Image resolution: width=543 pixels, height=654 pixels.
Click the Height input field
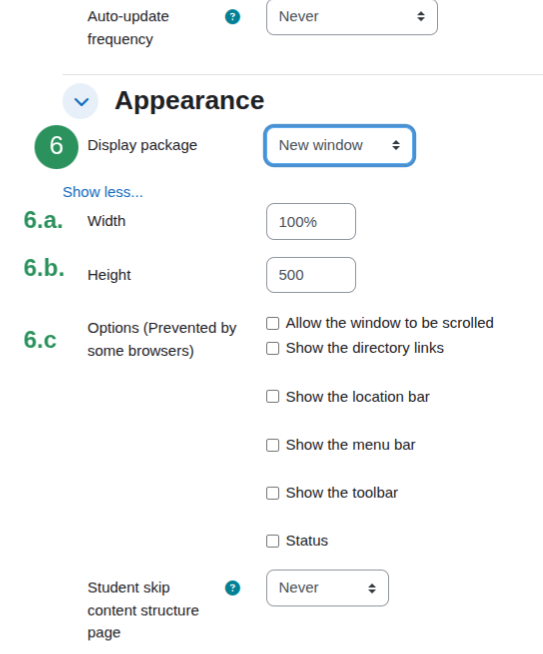311,275
